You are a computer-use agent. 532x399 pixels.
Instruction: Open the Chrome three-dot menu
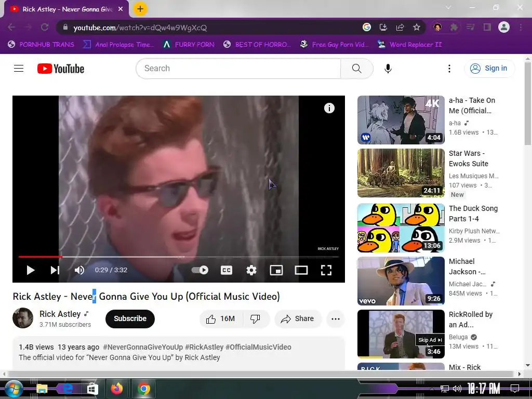coord(521,27)
